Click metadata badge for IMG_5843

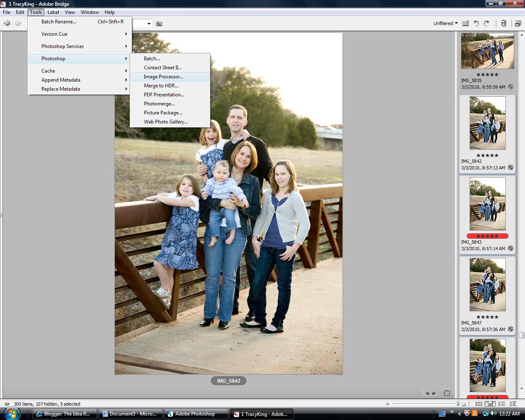[x=511, y=249]
